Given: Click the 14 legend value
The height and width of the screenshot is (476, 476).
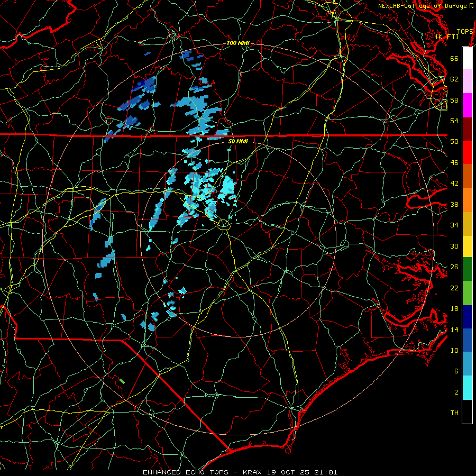Looking at the screenshot, I should [454, 329].
